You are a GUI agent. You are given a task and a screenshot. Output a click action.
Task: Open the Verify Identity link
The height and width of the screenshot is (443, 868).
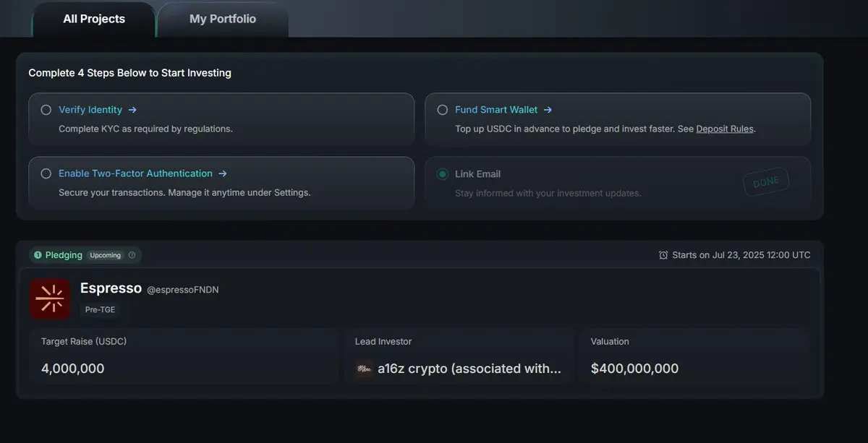click(90, 110)
